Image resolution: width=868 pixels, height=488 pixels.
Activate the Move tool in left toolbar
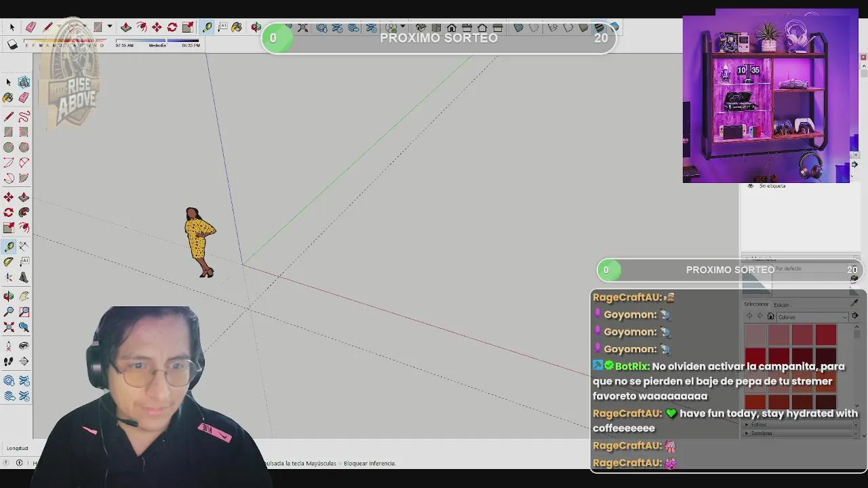(9, 197)
